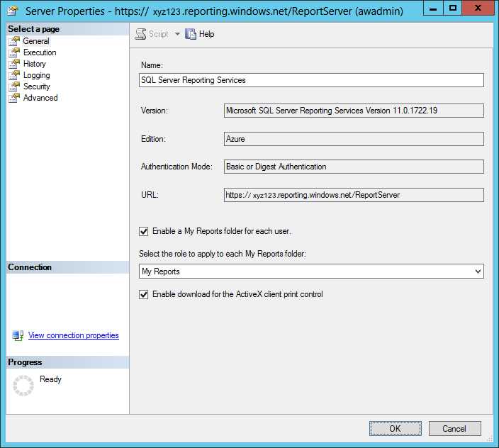Open the General page
499x448 pixels.
(36, 41)
